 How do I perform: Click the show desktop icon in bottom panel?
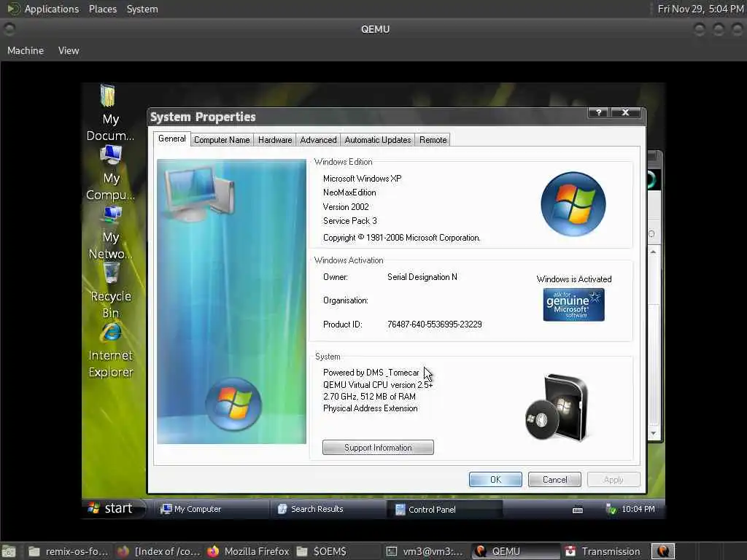[x=9, y=552]
